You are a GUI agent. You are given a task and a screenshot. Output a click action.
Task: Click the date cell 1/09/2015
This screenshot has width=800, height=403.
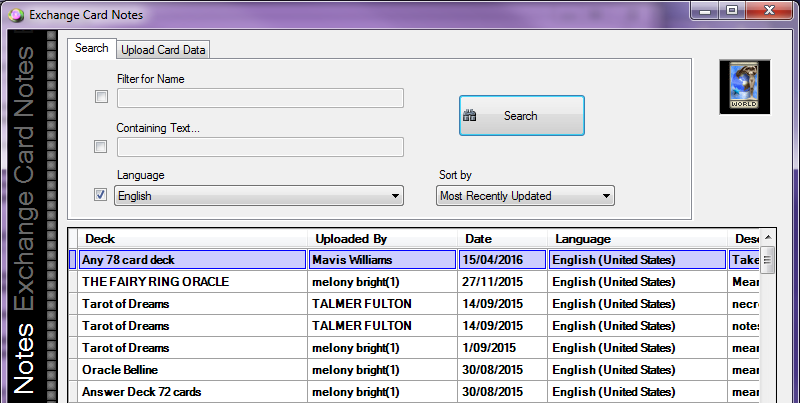tap(502, 348)
